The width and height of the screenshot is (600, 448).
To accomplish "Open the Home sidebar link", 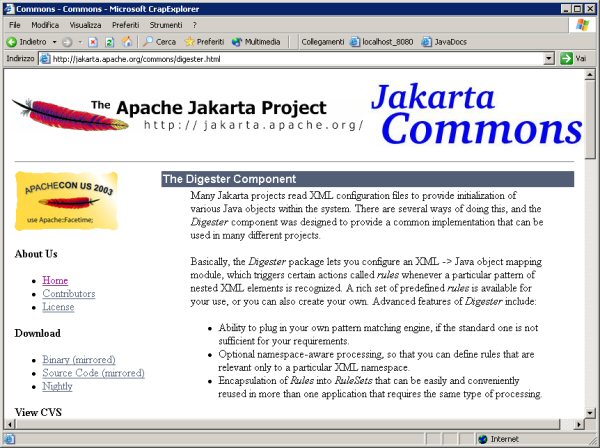I will pos(55,280).
